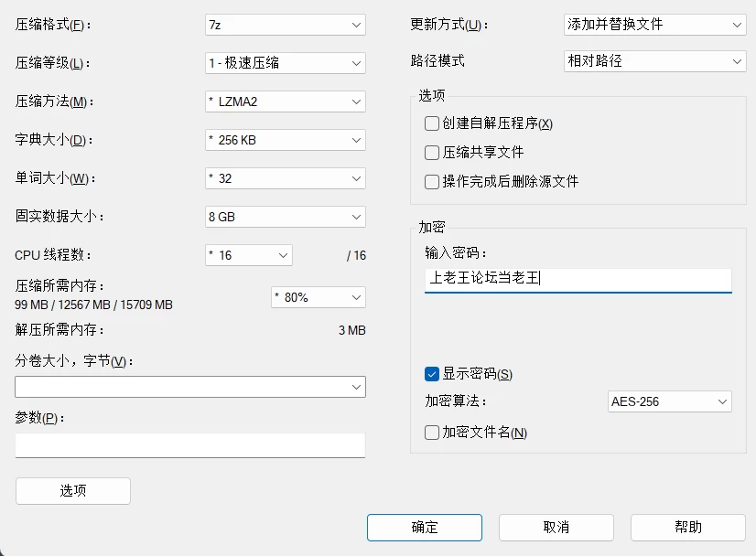Open the CPU 线程数 dropdown showing 16

[x=249, y=255]
